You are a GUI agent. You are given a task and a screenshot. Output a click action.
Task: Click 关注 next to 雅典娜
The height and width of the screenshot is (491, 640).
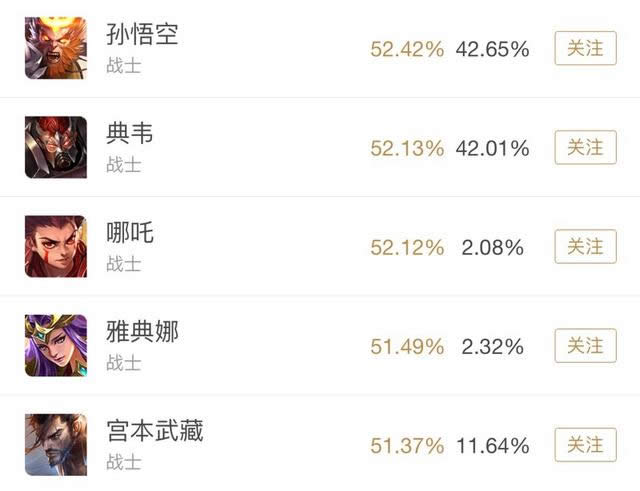pyautogui.click(x=585, y=346)
